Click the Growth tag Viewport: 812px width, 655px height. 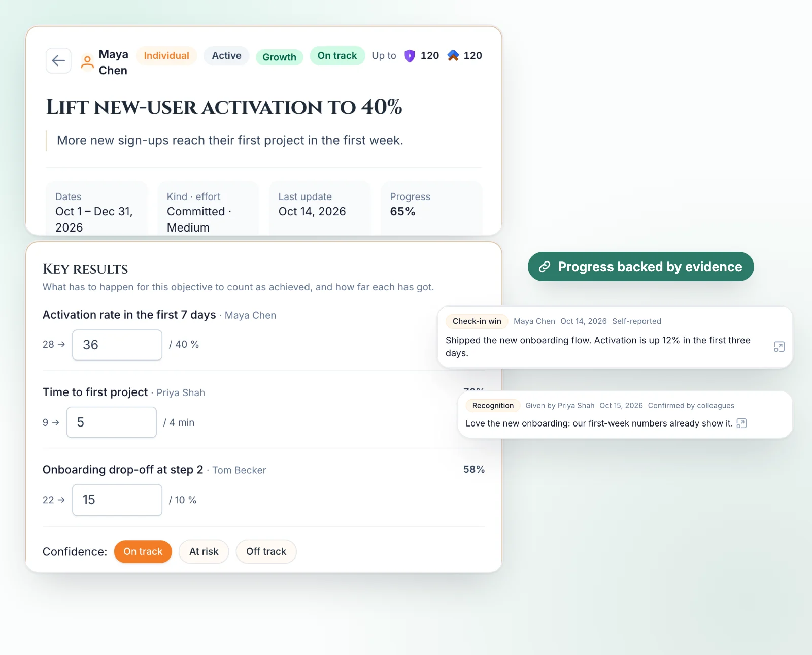tap(280, 57)
